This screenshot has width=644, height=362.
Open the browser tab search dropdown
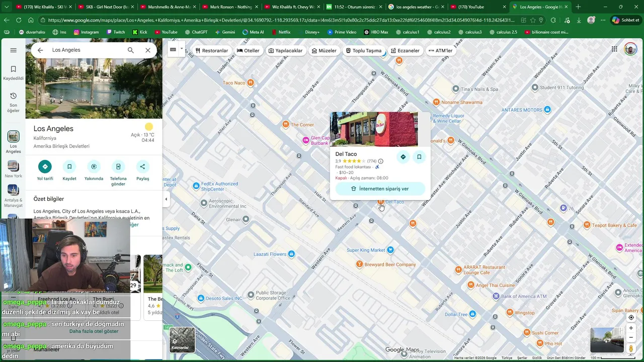click(x=7, y=7)
